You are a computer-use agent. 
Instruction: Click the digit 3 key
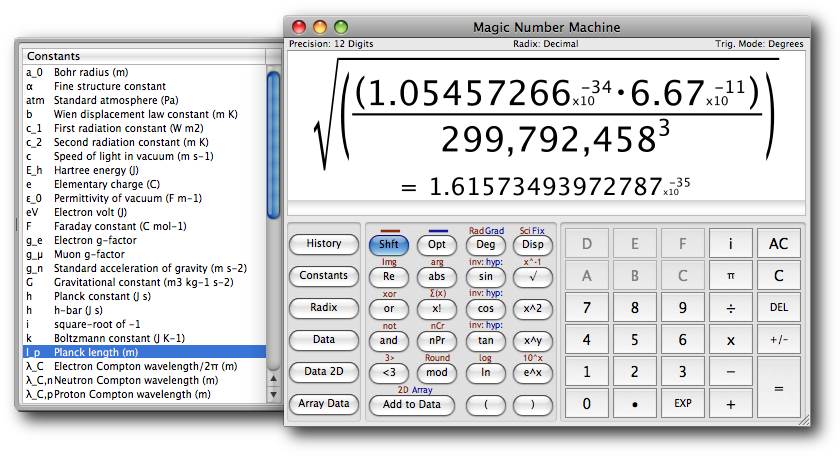tap(682, 371)
